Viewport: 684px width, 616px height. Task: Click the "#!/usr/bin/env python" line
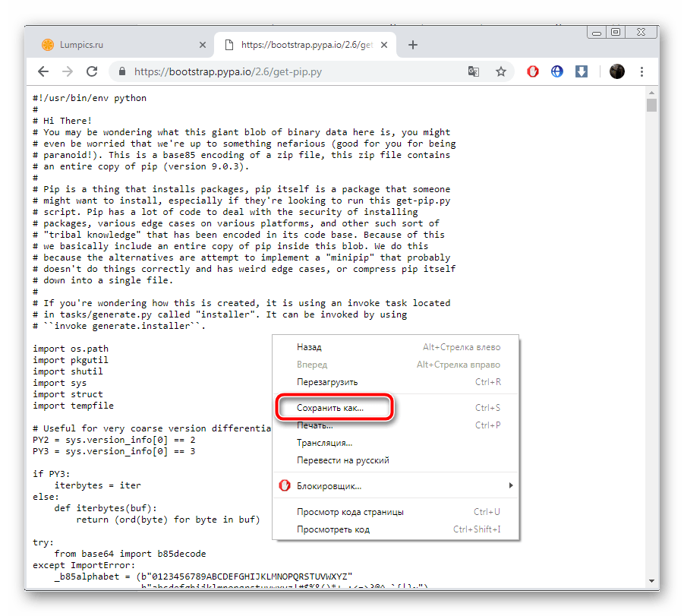90,98
